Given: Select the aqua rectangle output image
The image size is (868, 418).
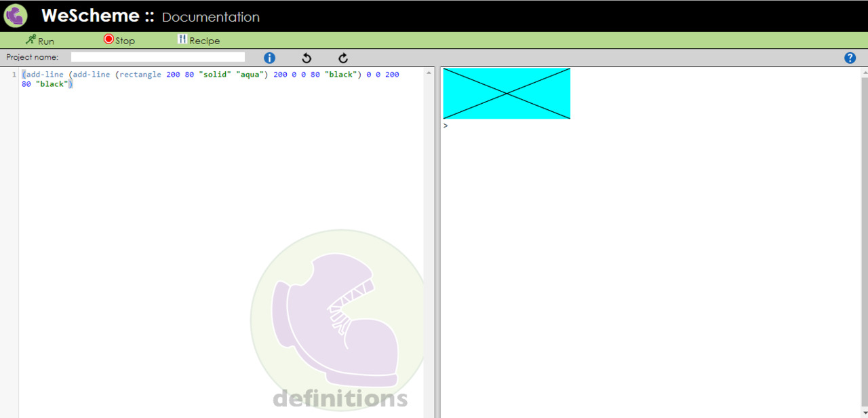Looking at the screenshot, I should coord(507,94).
